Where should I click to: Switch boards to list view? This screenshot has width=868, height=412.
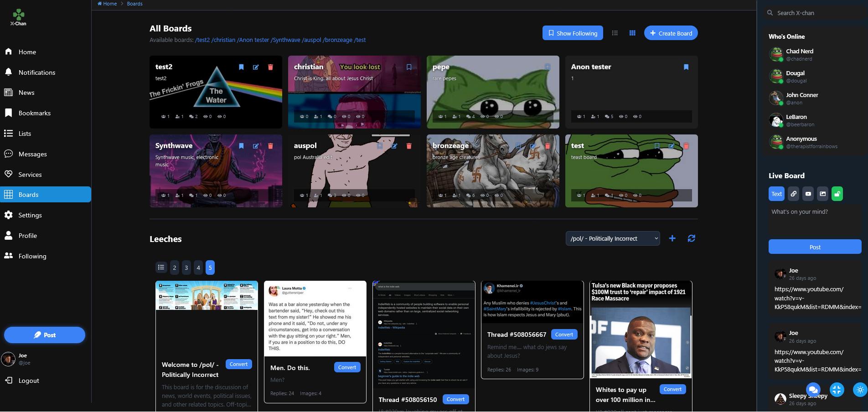[615, 33]
